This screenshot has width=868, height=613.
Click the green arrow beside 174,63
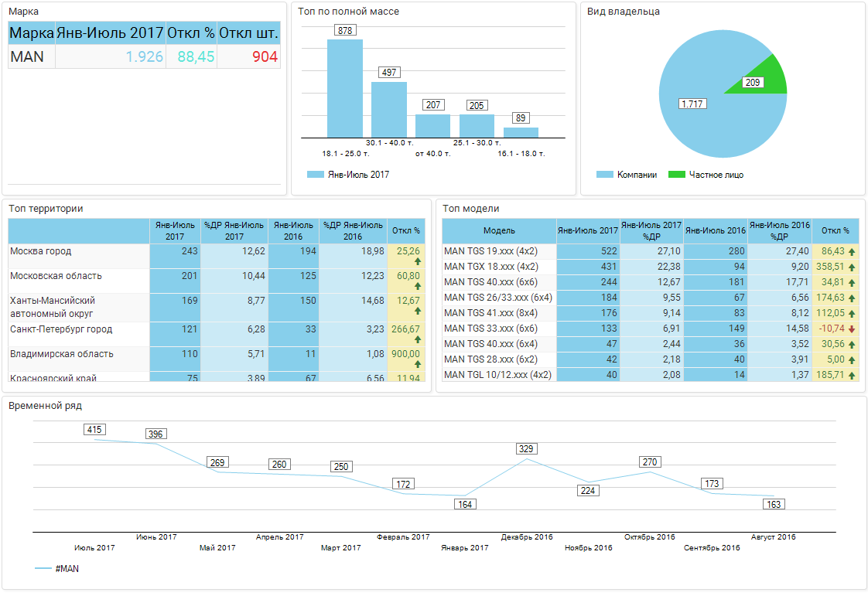pyautogui.click(x=852, y=298)
